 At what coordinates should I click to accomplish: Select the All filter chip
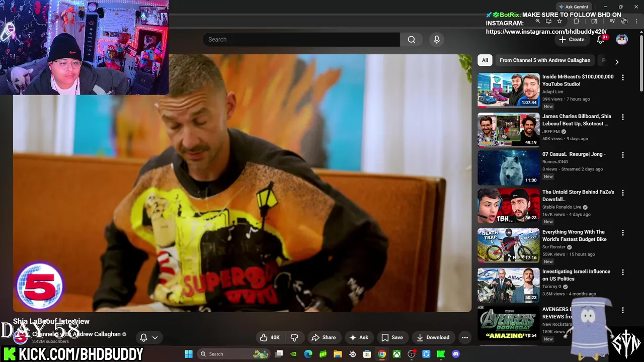[485, 60]
